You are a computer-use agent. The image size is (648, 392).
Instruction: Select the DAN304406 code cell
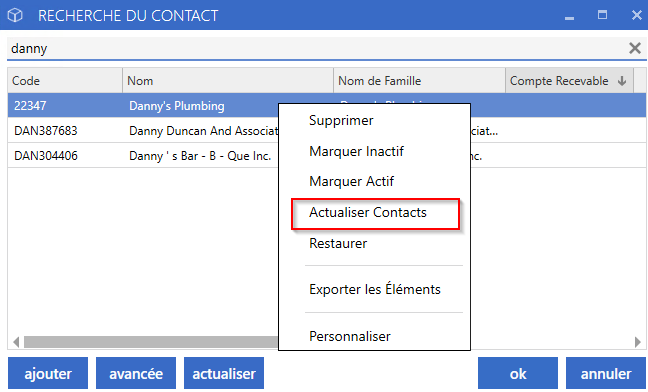46,156
